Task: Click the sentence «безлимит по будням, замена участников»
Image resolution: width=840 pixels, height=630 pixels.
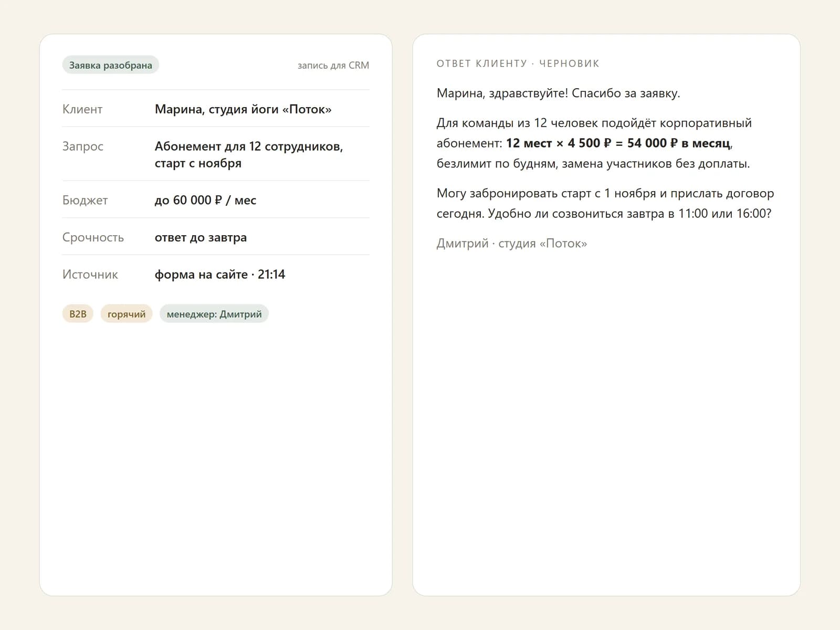Action: point(554,164)
